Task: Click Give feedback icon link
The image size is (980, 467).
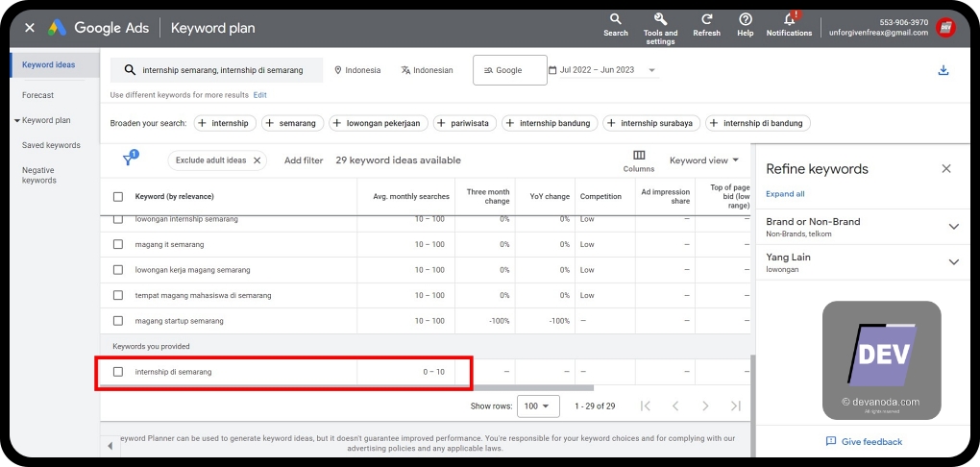Action: [864, 441]
